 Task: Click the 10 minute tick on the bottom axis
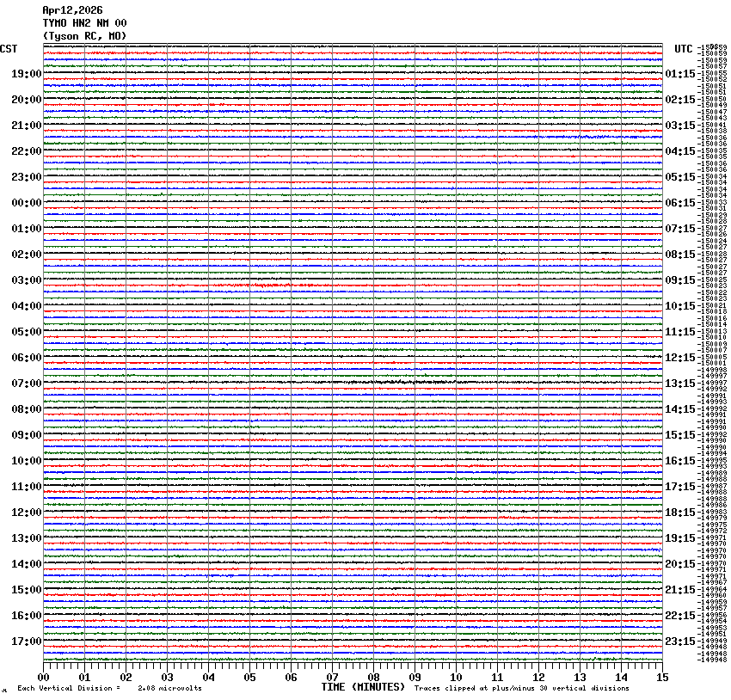pyautogui.click(x=456, y=678)
